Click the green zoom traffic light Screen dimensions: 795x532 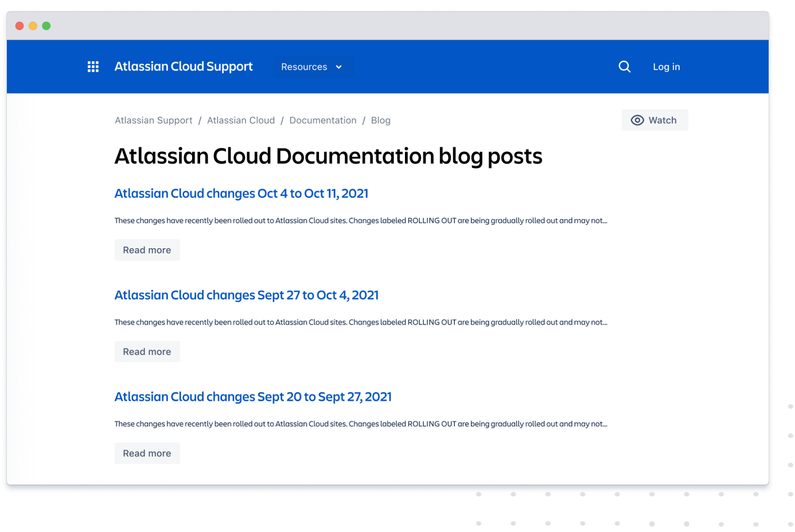coord(45,25)
